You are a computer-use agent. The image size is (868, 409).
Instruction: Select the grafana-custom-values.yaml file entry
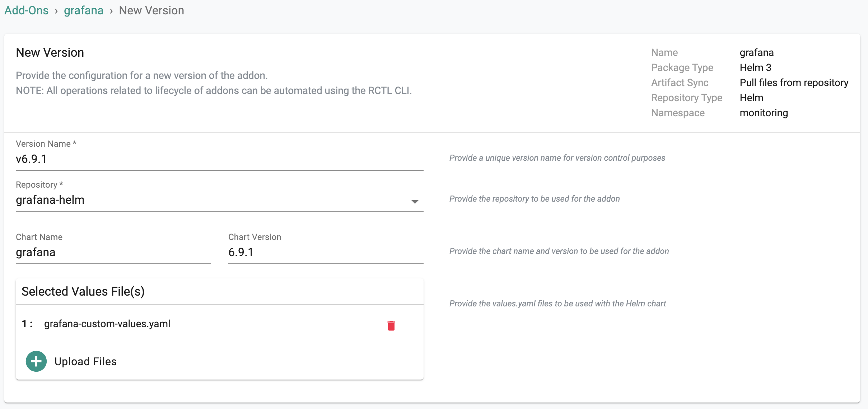tap(107, 324)
